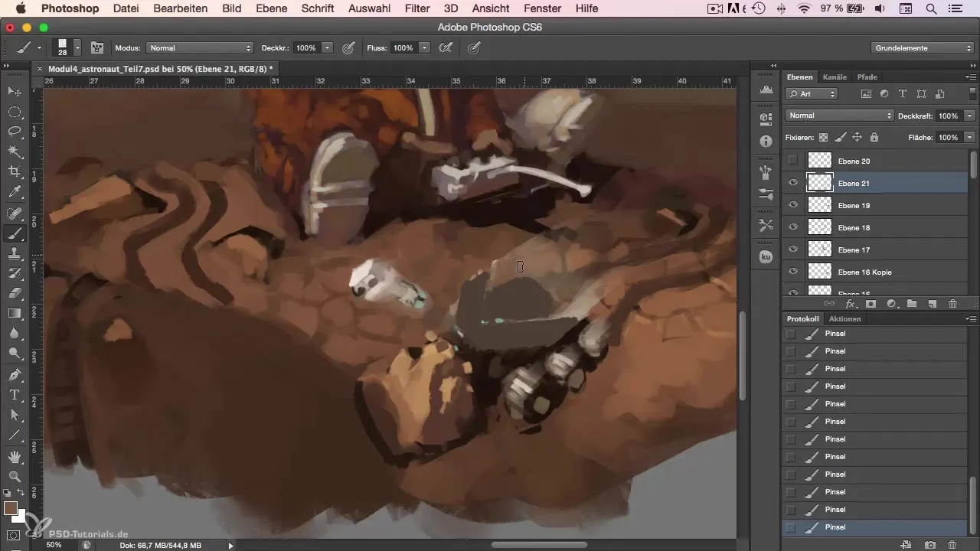
Task: Open the Datei menu
Action: pos(126,8)
